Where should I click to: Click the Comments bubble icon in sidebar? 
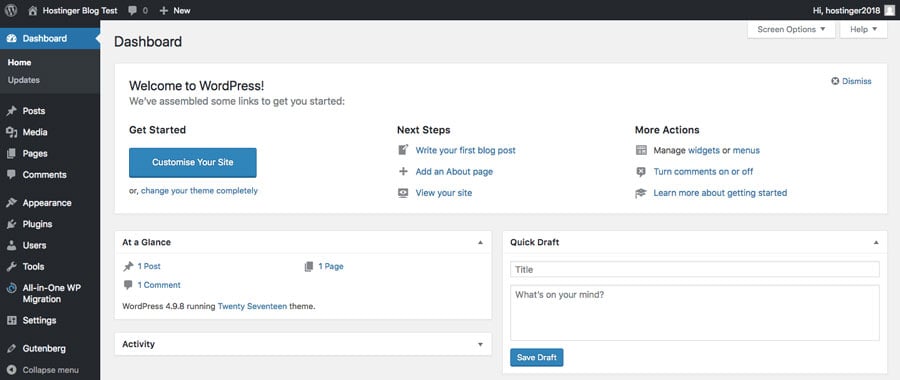tap(11, 175)
